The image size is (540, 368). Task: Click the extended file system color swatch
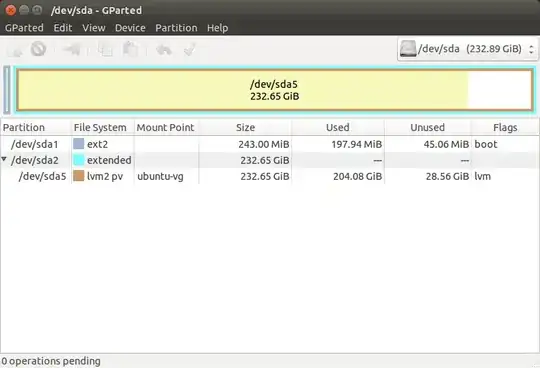pos(79,160)
